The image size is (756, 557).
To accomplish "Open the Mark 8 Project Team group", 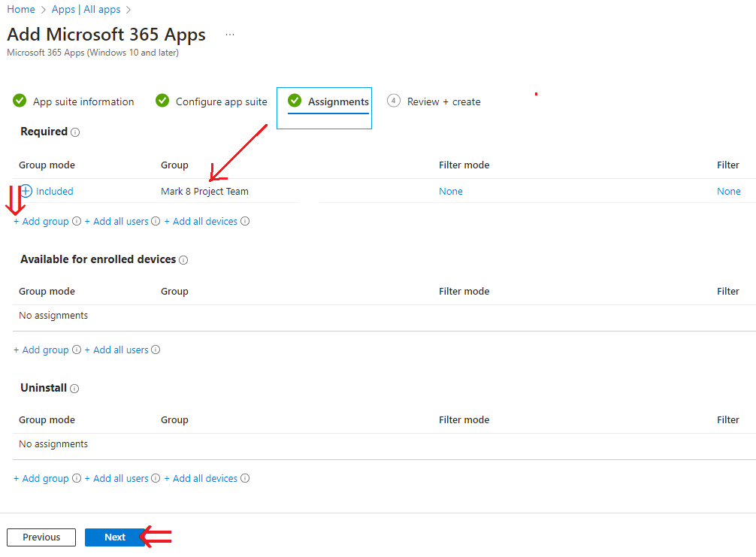I will tap(203, 191).
